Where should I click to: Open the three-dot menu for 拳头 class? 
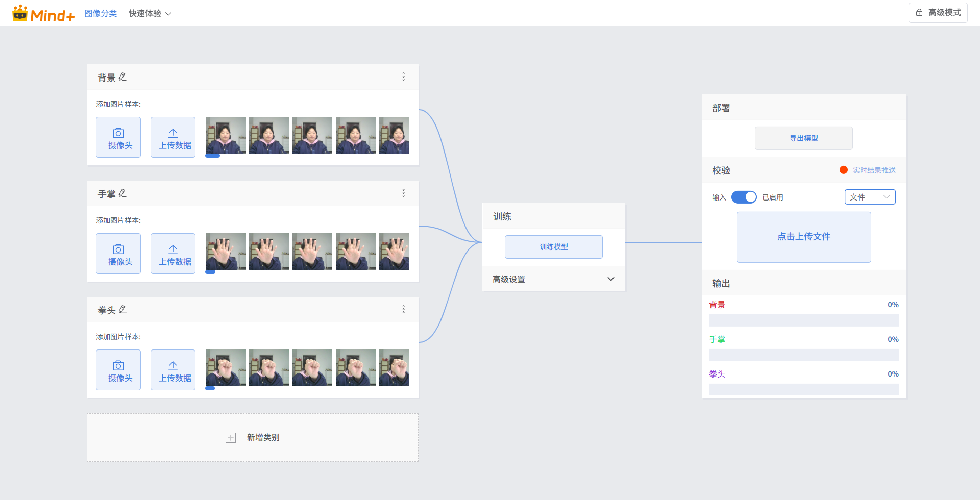pyautogui.click(x=403, y=309)
